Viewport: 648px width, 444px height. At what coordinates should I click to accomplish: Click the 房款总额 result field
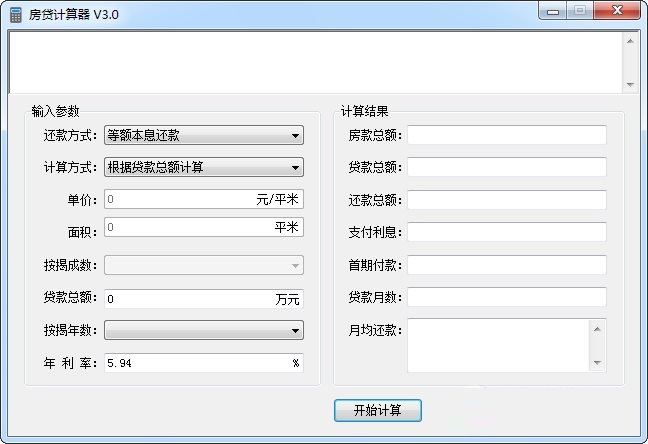[507, 135]
